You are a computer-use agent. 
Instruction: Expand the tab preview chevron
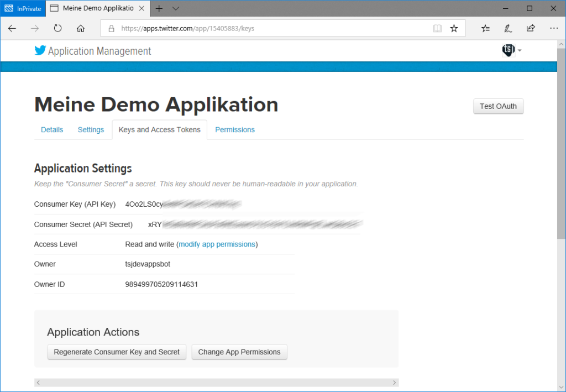click(x=176, y=9)
